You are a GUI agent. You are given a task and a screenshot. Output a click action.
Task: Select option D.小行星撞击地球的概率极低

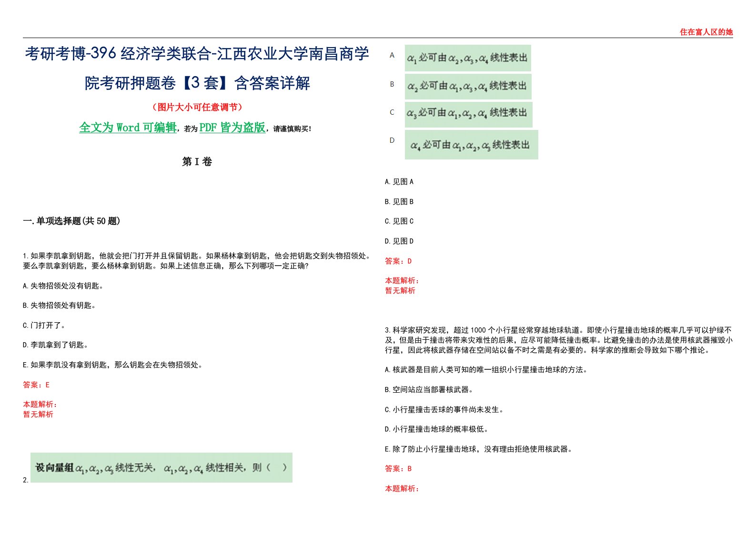436,429
